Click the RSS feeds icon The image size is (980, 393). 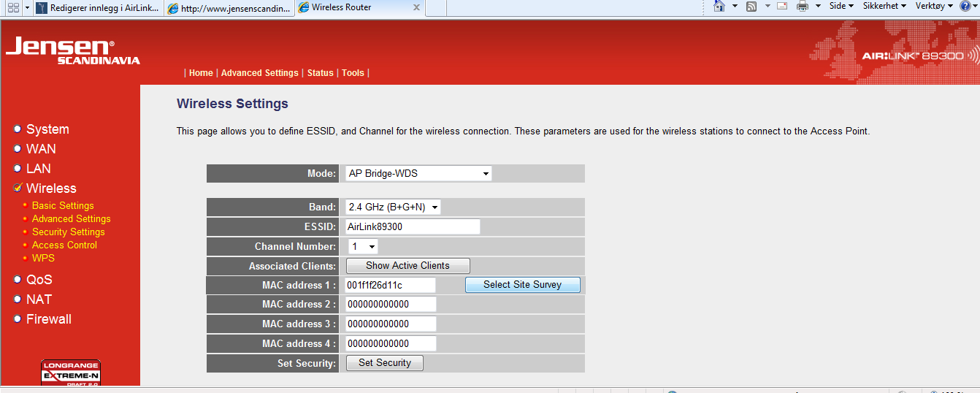[x=751, y=6]
